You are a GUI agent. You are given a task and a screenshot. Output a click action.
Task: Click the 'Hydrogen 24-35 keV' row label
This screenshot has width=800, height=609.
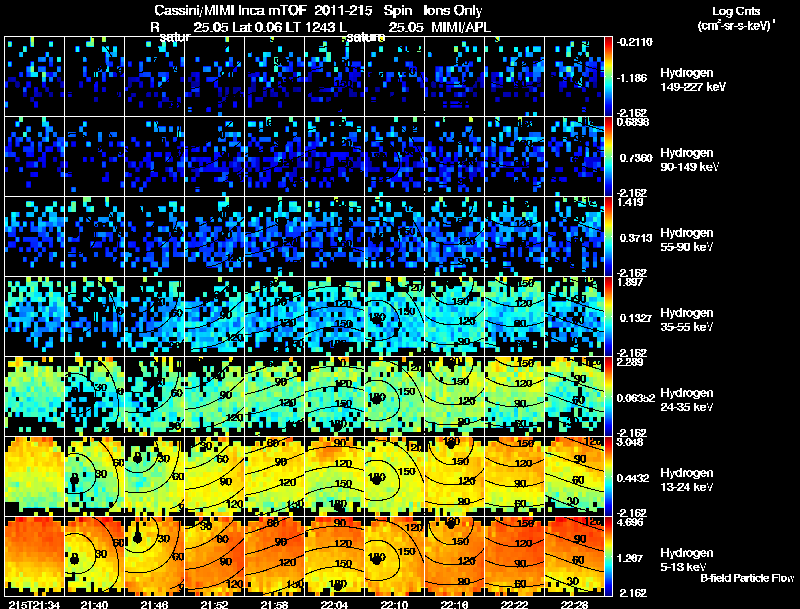(687, 400)
